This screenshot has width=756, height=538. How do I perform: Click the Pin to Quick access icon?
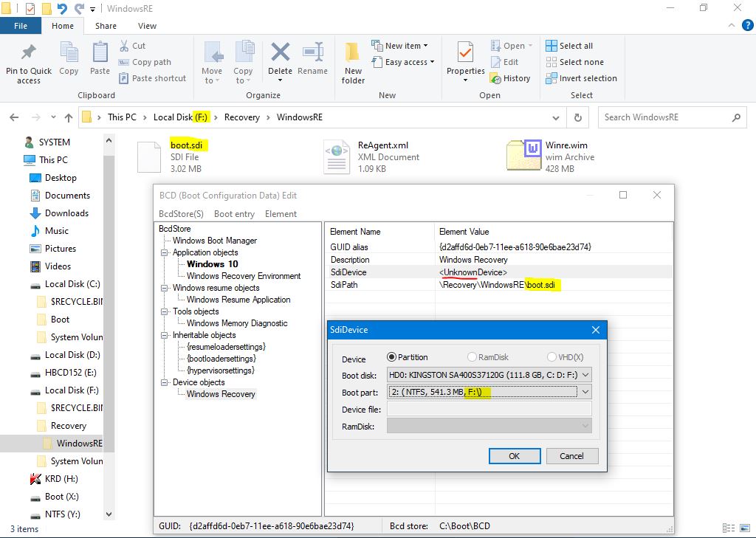point(29,54)
